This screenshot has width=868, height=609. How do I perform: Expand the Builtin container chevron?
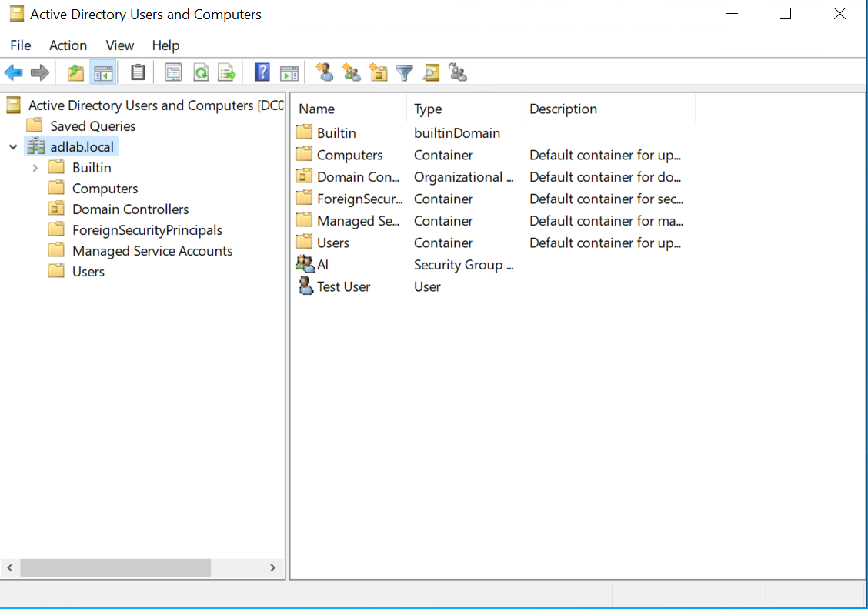pos(35,167)
